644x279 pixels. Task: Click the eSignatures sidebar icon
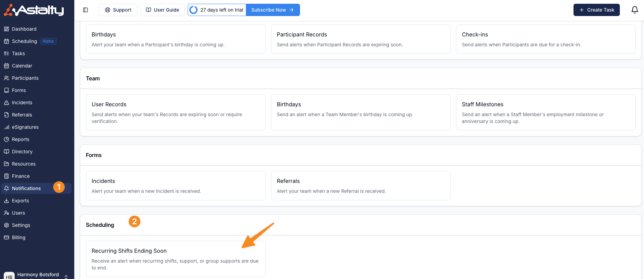point(6,127)
